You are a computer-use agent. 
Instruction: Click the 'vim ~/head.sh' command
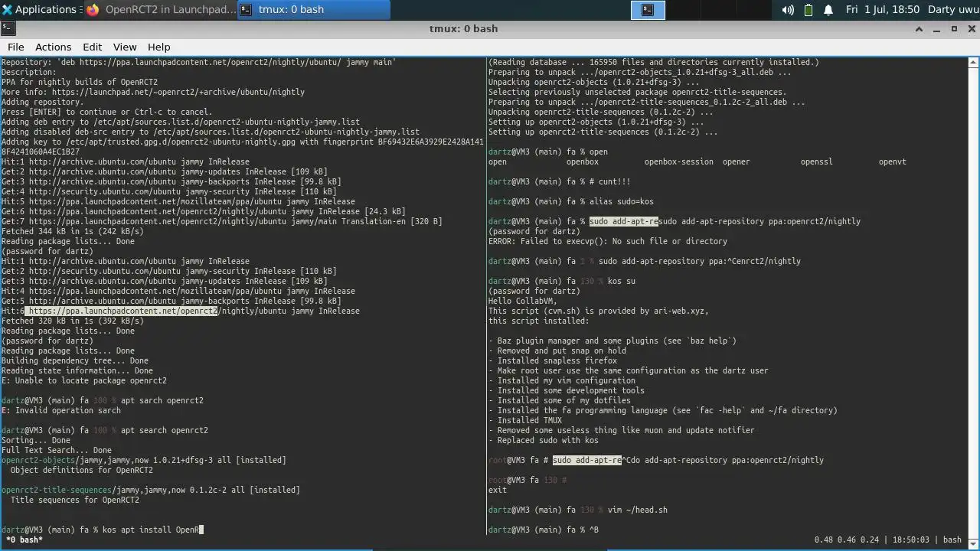pos(638,510)
